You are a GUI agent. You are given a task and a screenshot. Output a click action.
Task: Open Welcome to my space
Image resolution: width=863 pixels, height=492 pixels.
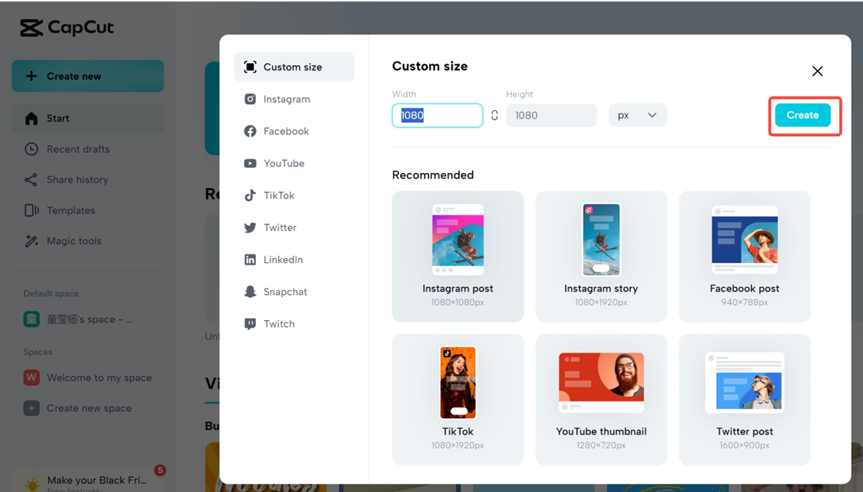[88, 378]
